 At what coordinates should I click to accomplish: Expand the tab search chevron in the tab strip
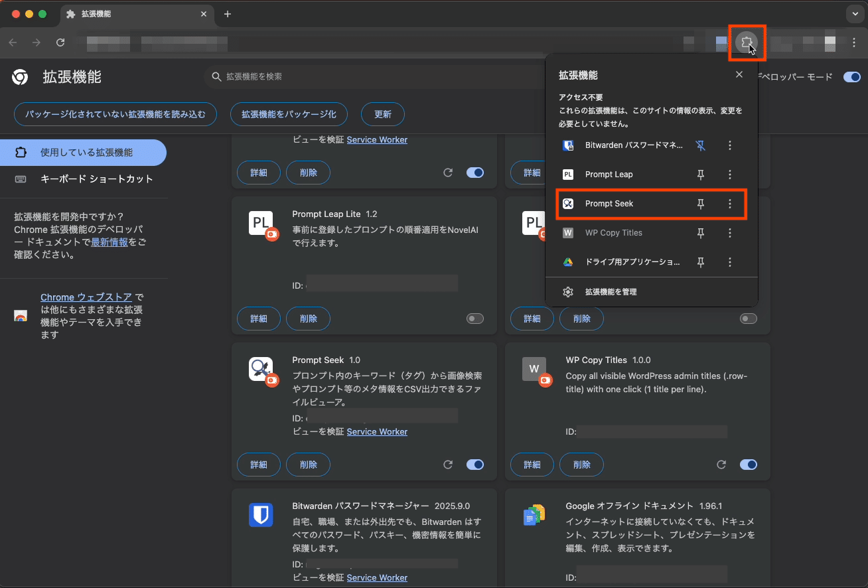[854, 14]
